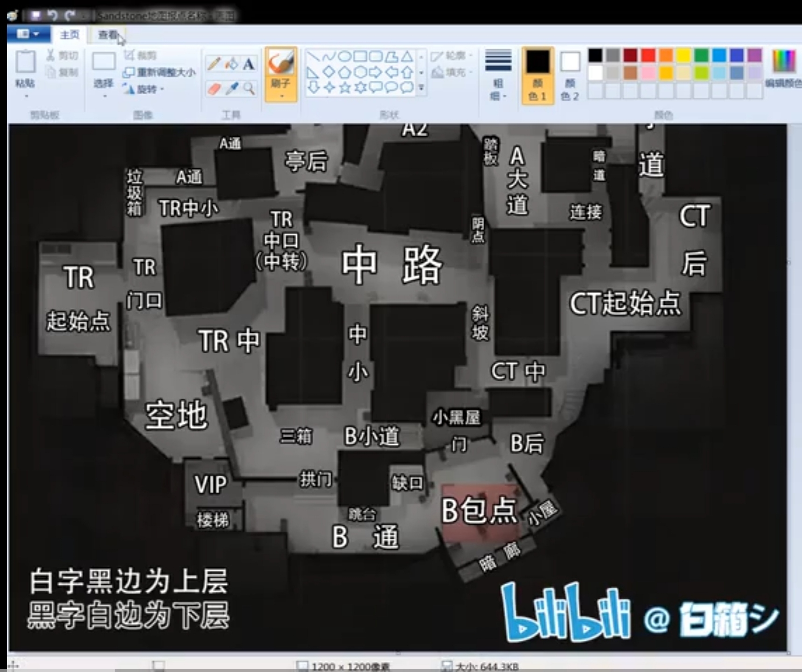Select the Fill with color bucket tool
802x672 pixels.
click(231, 64)
